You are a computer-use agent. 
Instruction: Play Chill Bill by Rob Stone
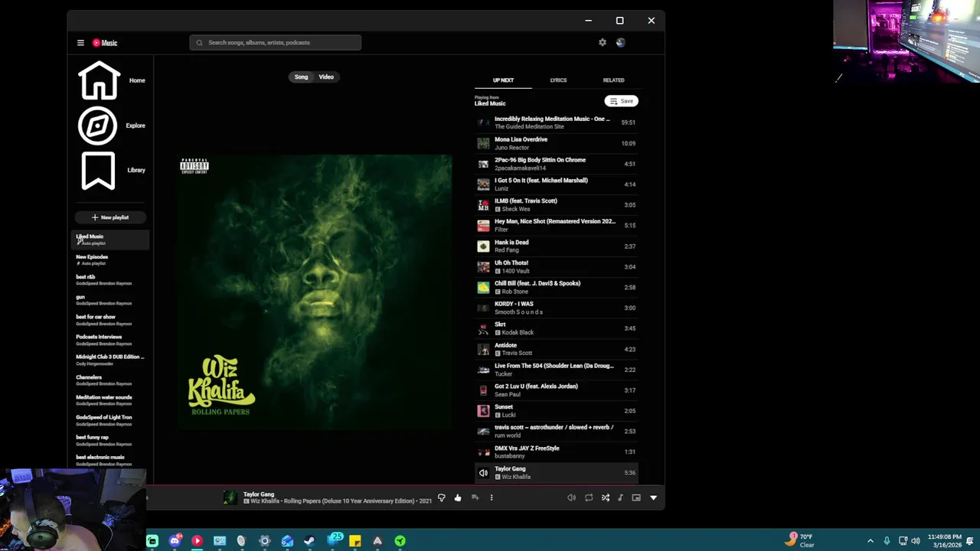(557, 288)
